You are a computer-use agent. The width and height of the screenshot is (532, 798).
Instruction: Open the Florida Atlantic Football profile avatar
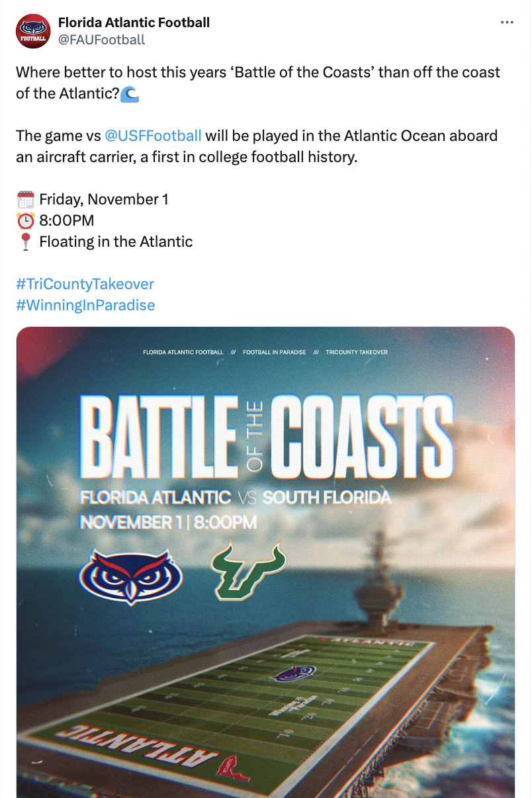33,30
